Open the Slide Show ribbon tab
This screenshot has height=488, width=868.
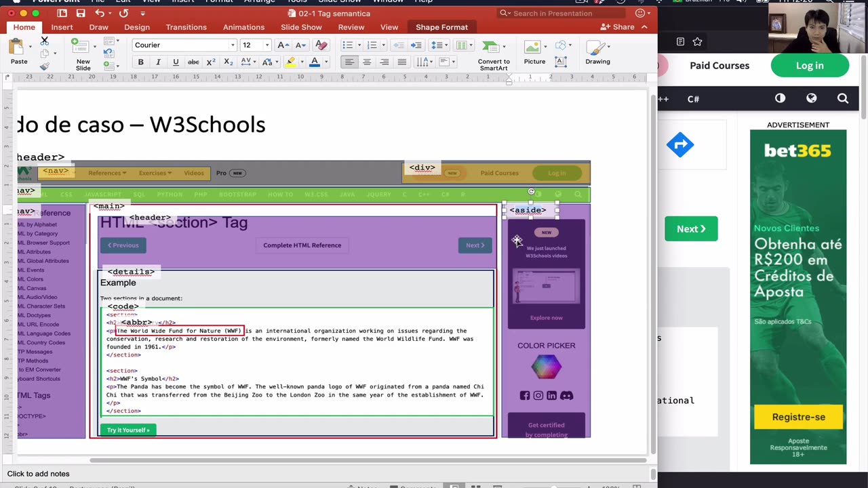pyautogui.click(x=301, y=27)
